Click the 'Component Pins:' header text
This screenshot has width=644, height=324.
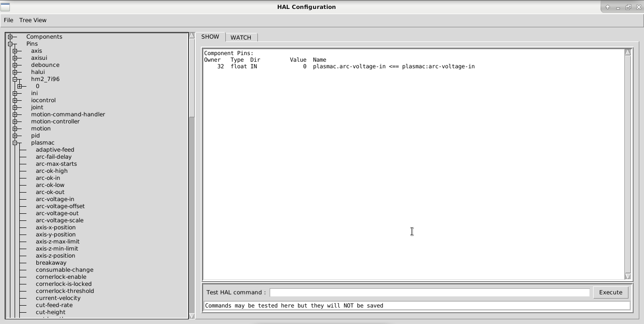[x=229, y=53]
